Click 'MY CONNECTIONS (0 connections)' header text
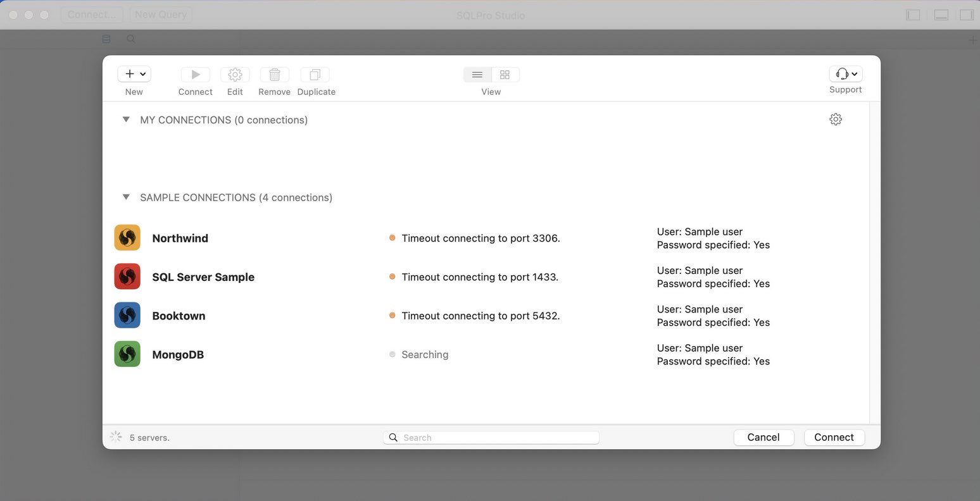Image resolution: width=980 pixels, height=501 pixels. 223,120
